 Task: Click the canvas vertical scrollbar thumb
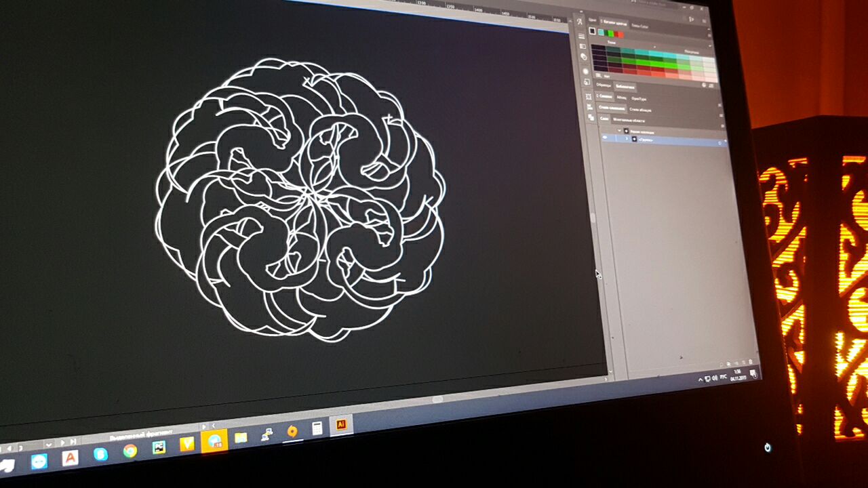click(593, 218)
